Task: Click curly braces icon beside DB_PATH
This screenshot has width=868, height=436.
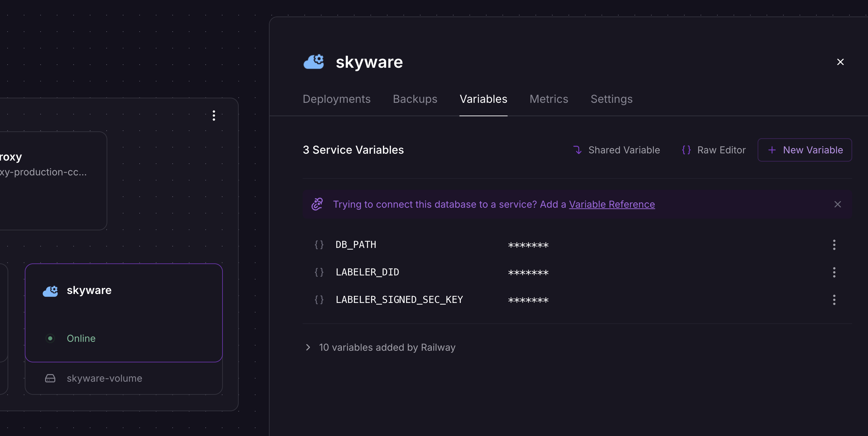Action: pyautogui.click(x=319, y=245)
